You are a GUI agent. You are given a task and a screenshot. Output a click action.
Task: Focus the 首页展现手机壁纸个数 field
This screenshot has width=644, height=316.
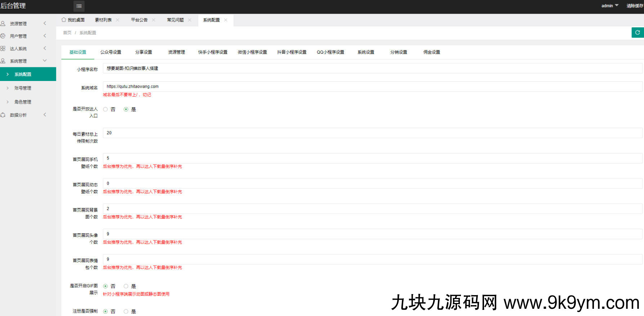[x=373, y=158]
